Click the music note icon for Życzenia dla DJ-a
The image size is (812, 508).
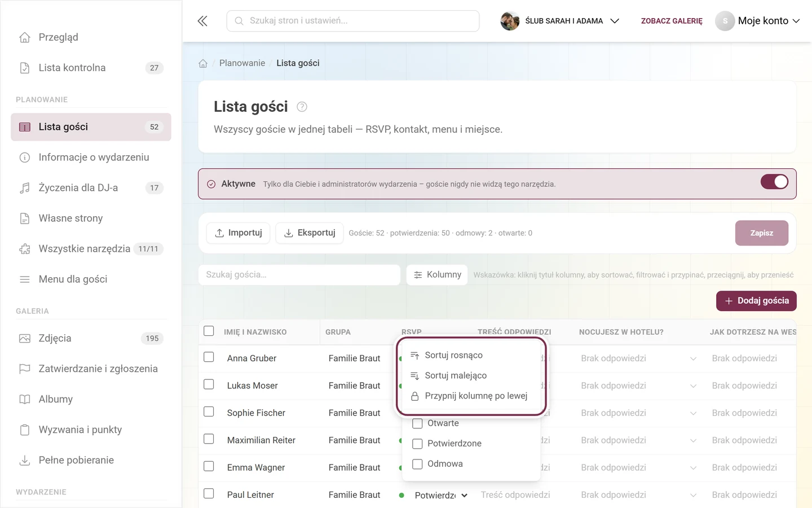pyautogui.click(x=25, y=188)
